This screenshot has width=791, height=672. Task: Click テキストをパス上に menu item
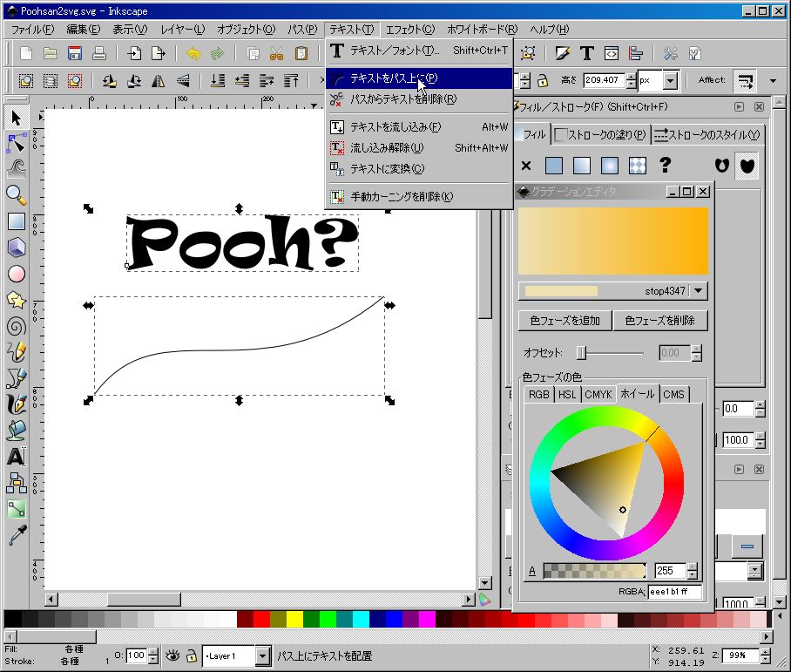click(394, 78)
